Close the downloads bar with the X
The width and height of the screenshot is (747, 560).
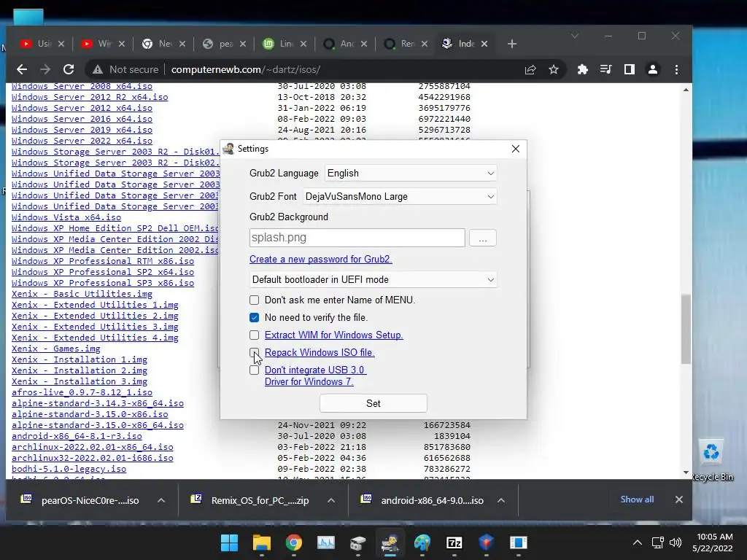(679, 499)
